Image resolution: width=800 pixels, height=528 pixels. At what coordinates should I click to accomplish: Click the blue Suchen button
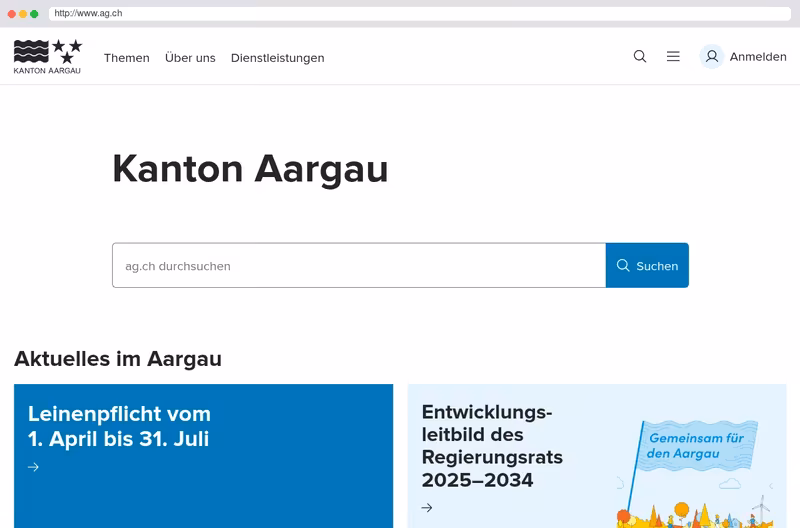(x=647, y=265)
